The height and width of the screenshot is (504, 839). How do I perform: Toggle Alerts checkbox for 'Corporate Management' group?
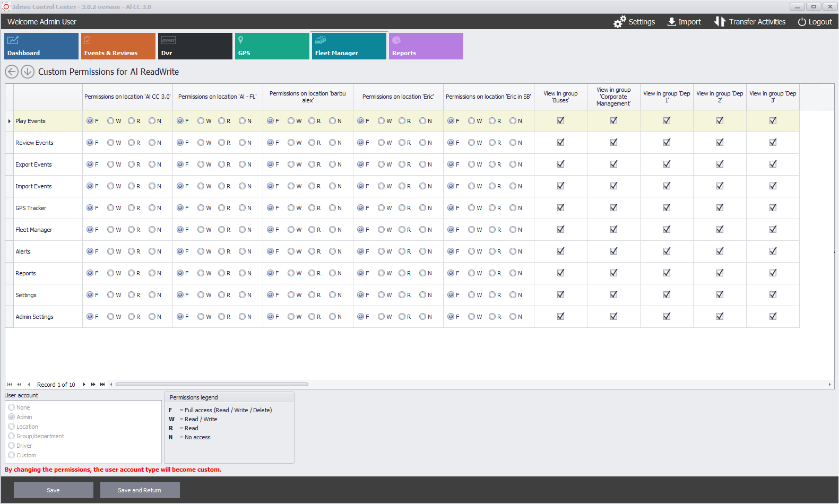pos(613,251)
